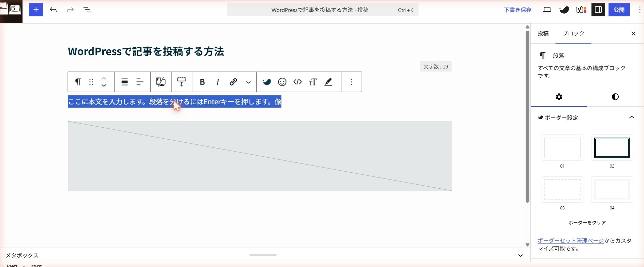The image size is (644, 267).
Task: Redo the last undone edit
Action: 70,10
